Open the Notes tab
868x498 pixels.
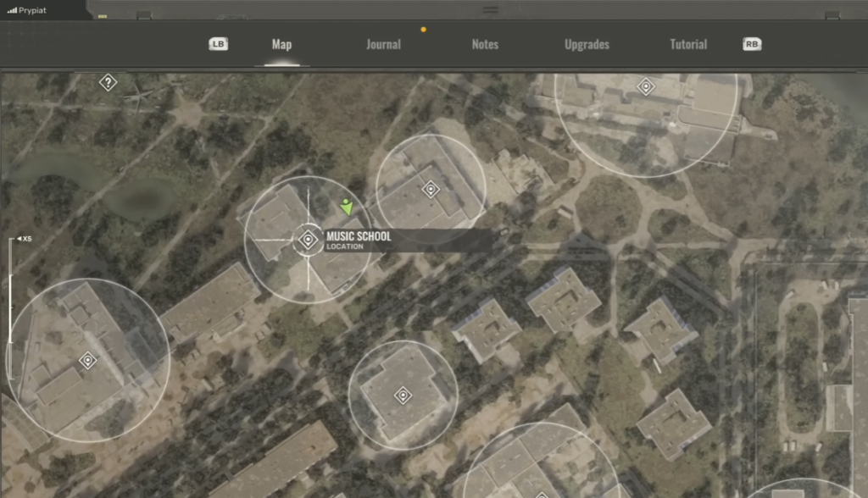[x=485, y=44]
